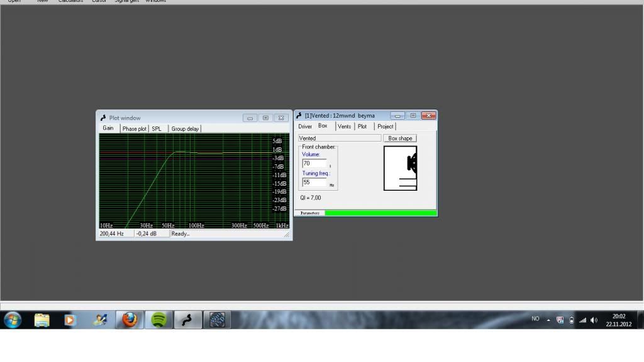This screenshot has height=362, width=644.
Task: Click the WinISD taskbar icon
Action: tap(187, 320)
